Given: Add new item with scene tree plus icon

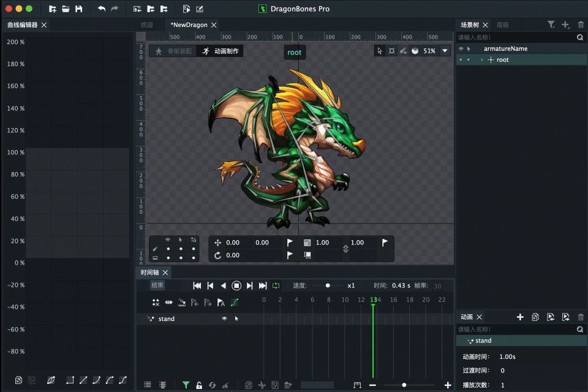Looking at the screenshot, I should click(565, 24).
